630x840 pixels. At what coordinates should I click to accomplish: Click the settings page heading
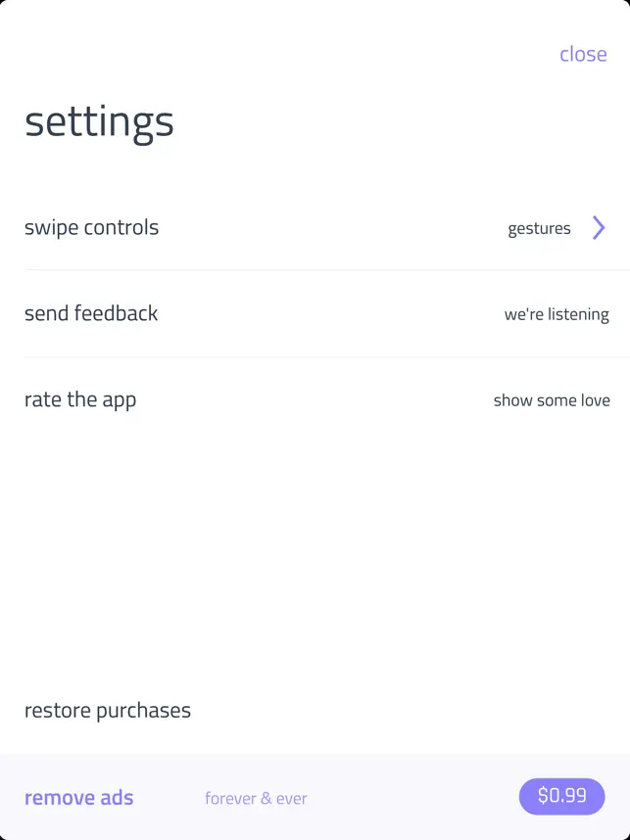point(99,123)
